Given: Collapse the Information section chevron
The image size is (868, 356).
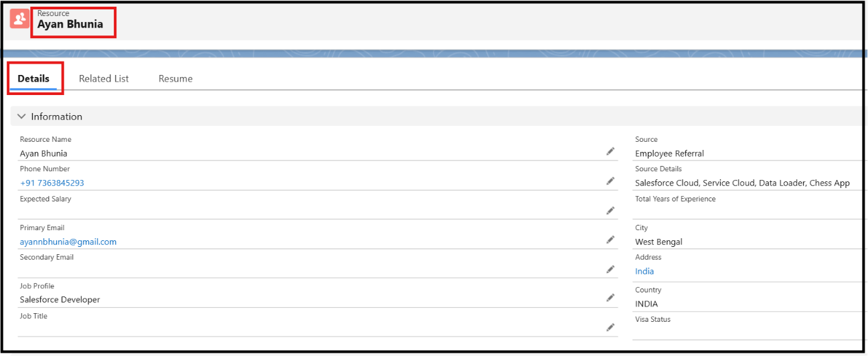Looking at the screenshot, I should pos(21,116).
